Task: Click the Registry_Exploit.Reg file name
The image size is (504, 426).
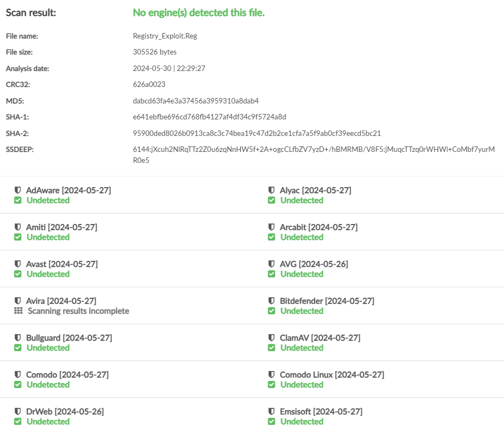Action: coord(165,36)
